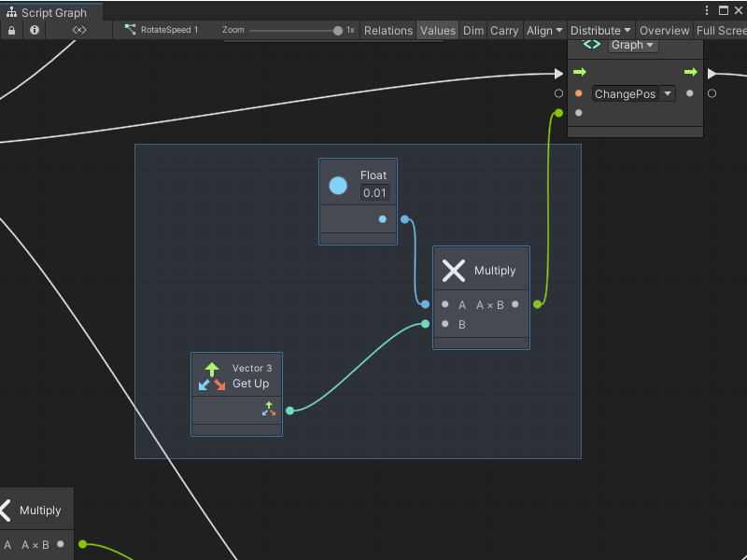The image size is (747, 560).
Task: Click the code brackets icon on the Graph node
Action: (591, 44)
